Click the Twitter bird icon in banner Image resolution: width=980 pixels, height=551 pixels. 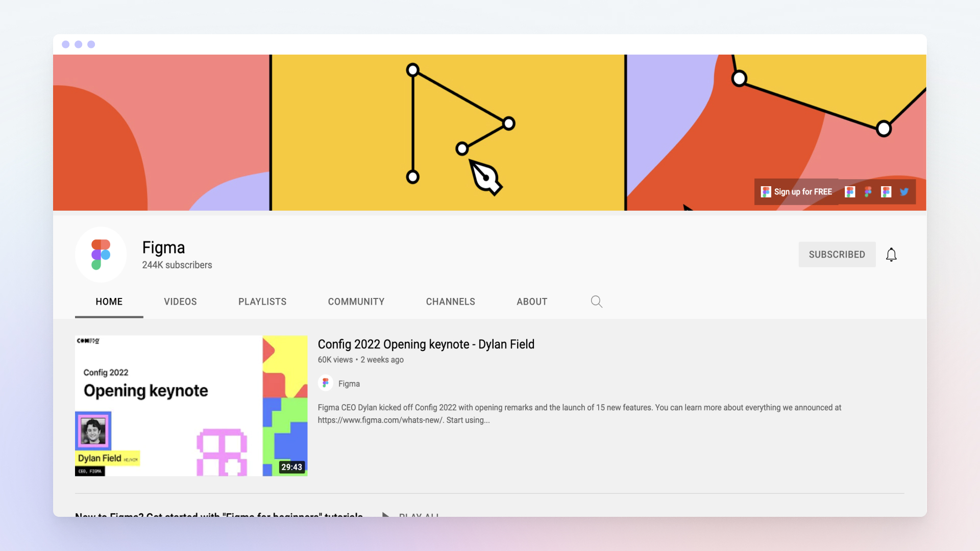pyautogui.click(x=904, y=192)
